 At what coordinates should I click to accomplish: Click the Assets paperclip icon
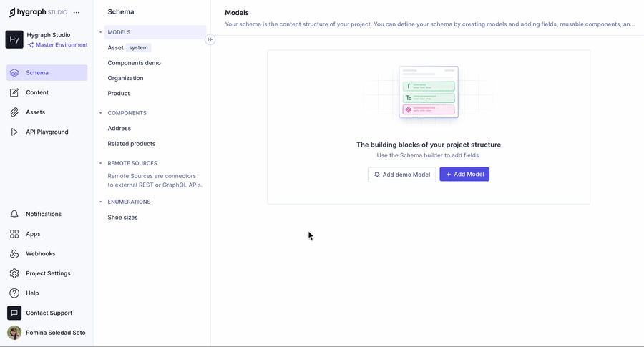(14, 112)
